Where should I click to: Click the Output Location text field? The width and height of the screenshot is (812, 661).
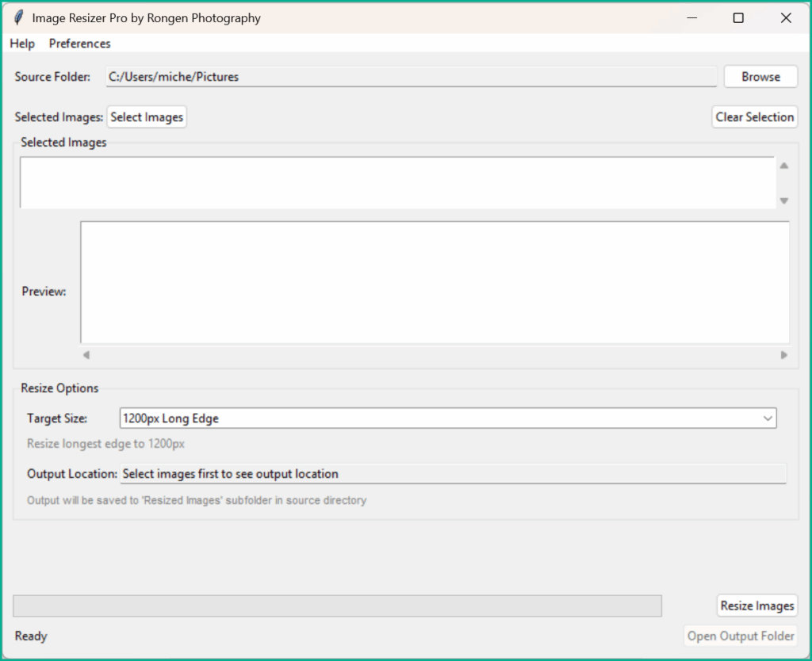(452, 474)
